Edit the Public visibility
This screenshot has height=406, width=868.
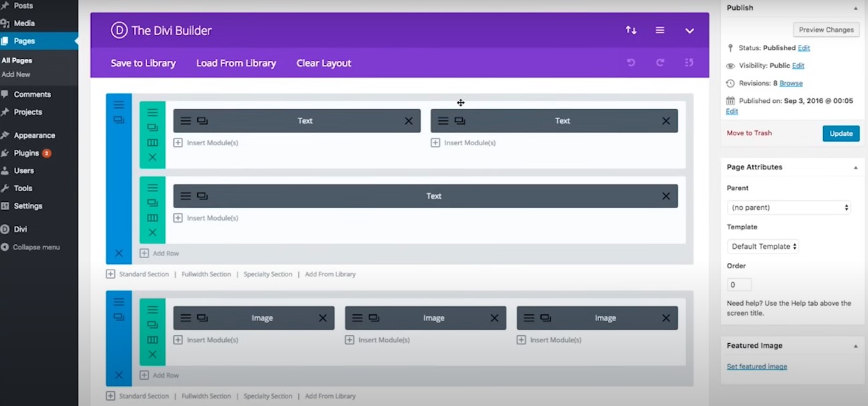click(798, 66)
